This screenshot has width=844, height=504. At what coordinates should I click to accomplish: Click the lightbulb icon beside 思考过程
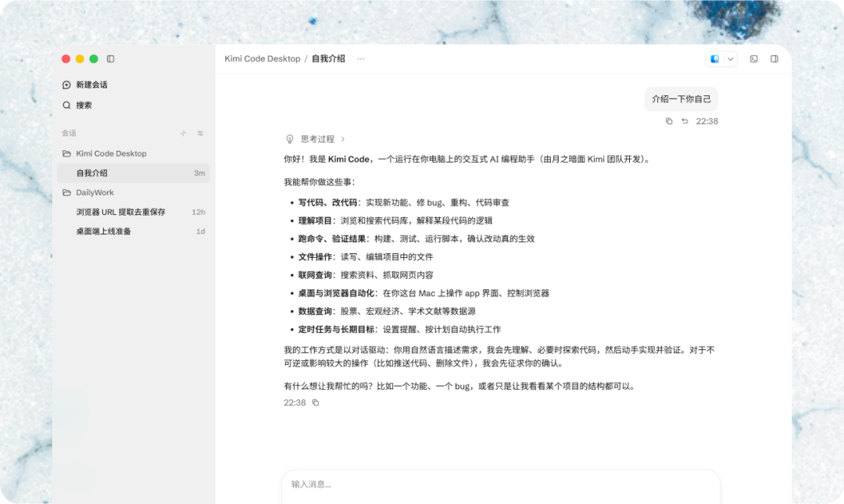[290, 139]
